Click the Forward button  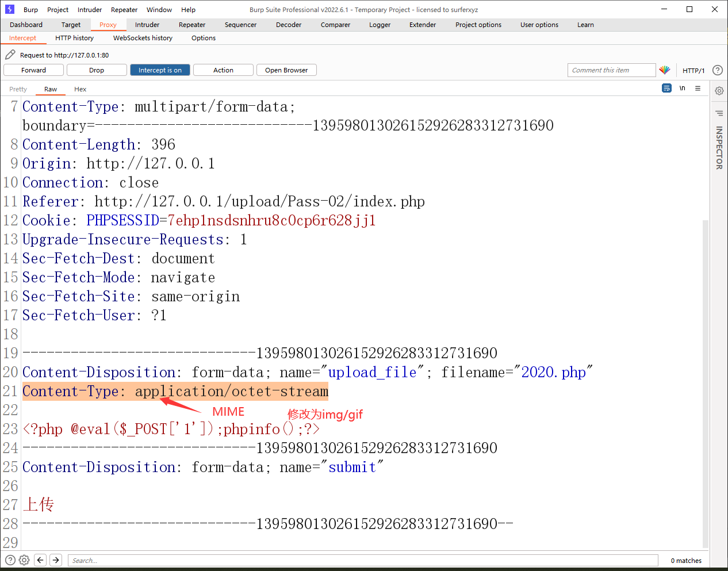pyautogui.click(x=33, y=70)
